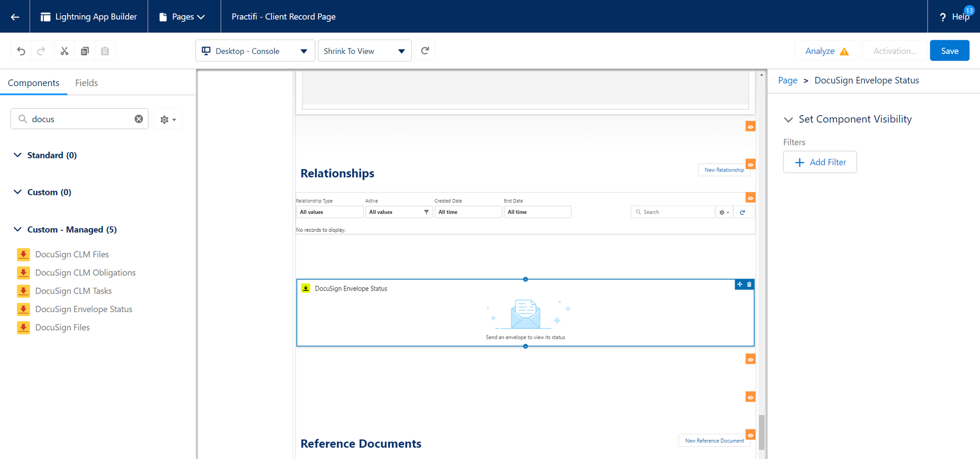Open Help question mark icon
Viewport: 980px width, 459px height.
tap(943, 17)
